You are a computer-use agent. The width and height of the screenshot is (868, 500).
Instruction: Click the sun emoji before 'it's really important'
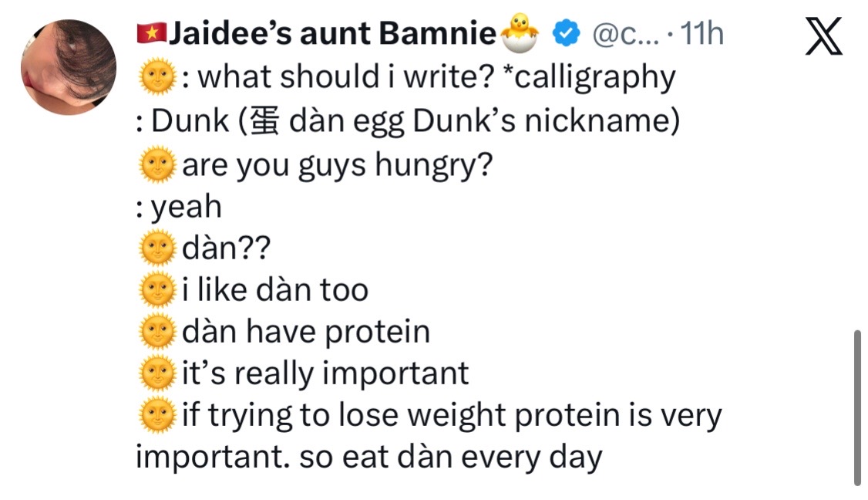pos(157,373)
